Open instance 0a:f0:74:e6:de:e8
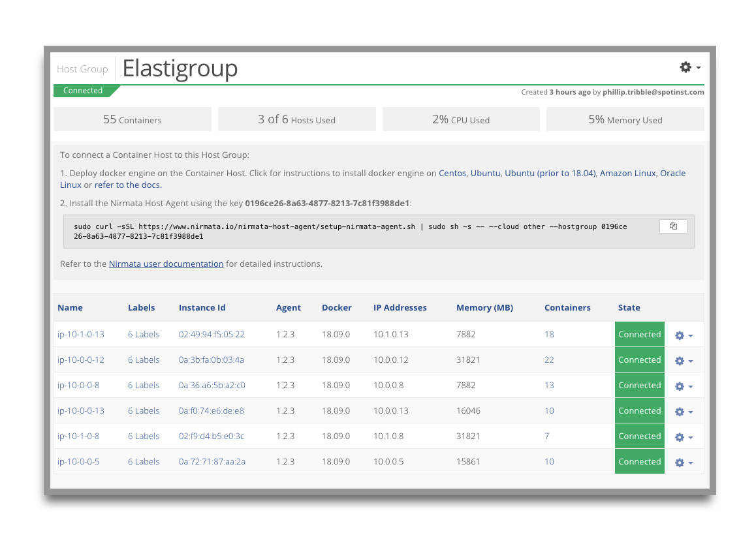This screenshot has height=535, width=756. [211, 410]
